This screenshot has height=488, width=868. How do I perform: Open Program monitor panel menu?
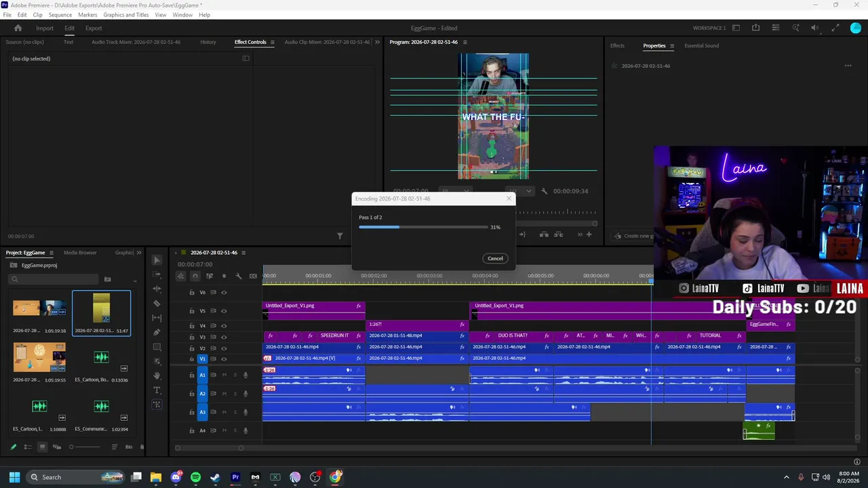pyautogui.click(x=465, y=42)
